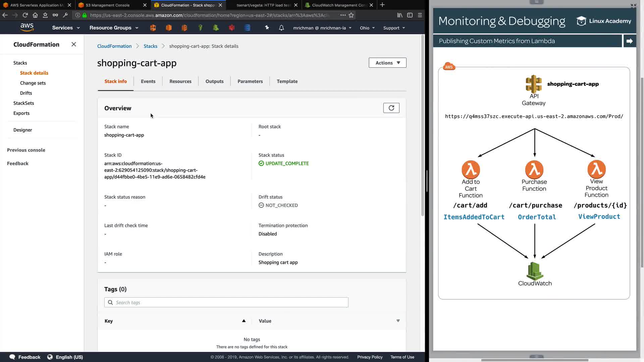The width and height of the screenshot is (644, 362).
Task: Click the refresh icon in the Overview panel
Action: tap(391, 108)
